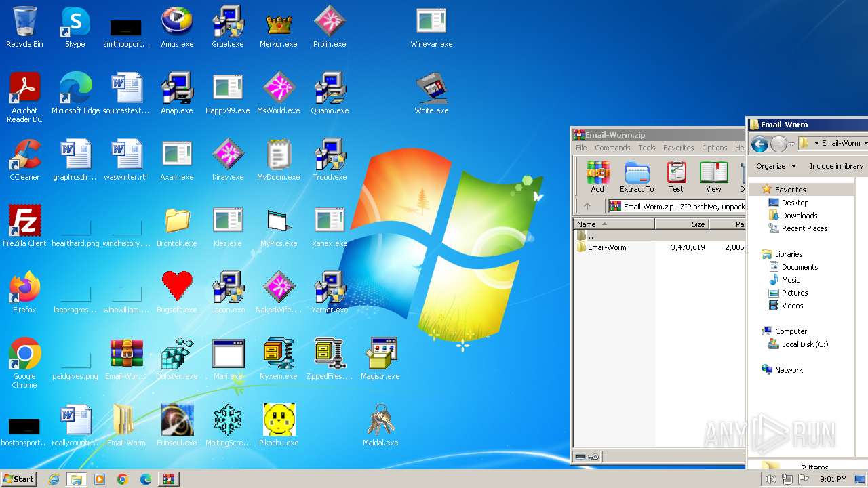Image resolution: width=868 pixels, height=488 pixels.
Task: Select the Gruel.exe desktop icon
Action: pos(228,27)
